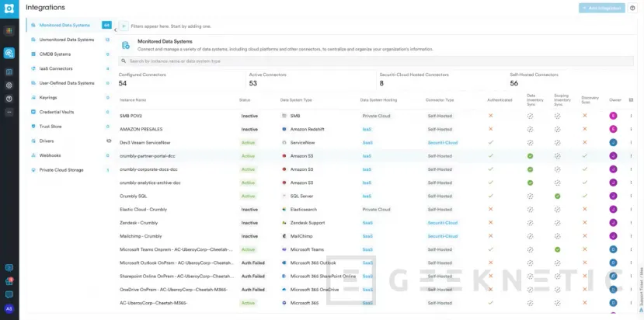644x320 pixels.
Task: Open the gift notifications icon
Action: [x=9, y=281]
